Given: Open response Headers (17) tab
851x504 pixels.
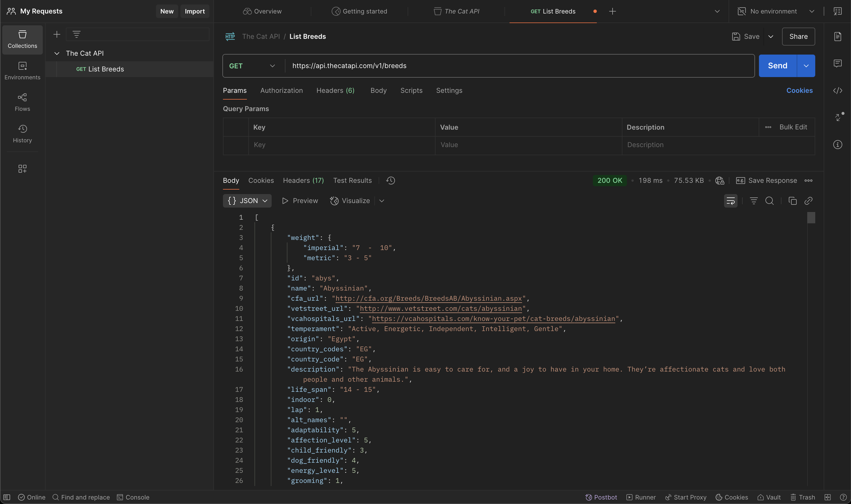Looking at the screenshot, I should point(303,180).
